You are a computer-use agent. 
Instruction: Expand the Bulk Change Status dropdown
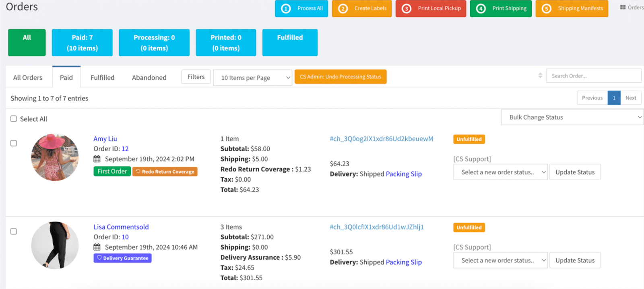click(572, 117)
